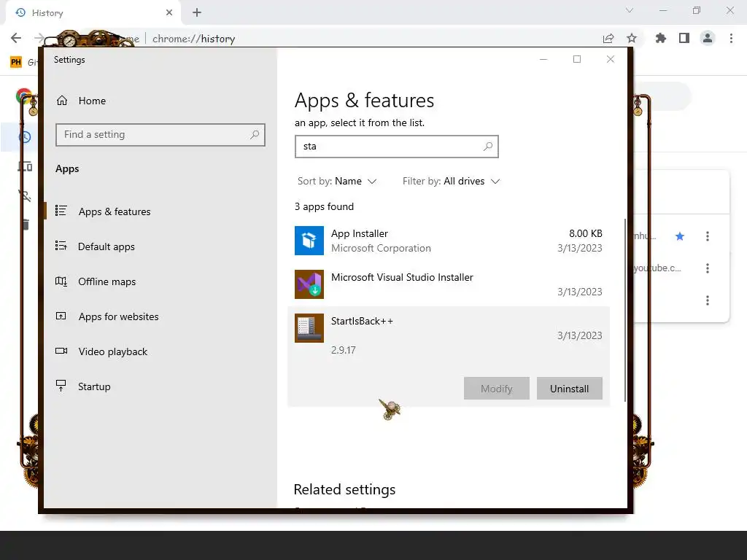Open Chrome profile avatar
The height and width of the screenshot is (560, 747).
(708, 38)
